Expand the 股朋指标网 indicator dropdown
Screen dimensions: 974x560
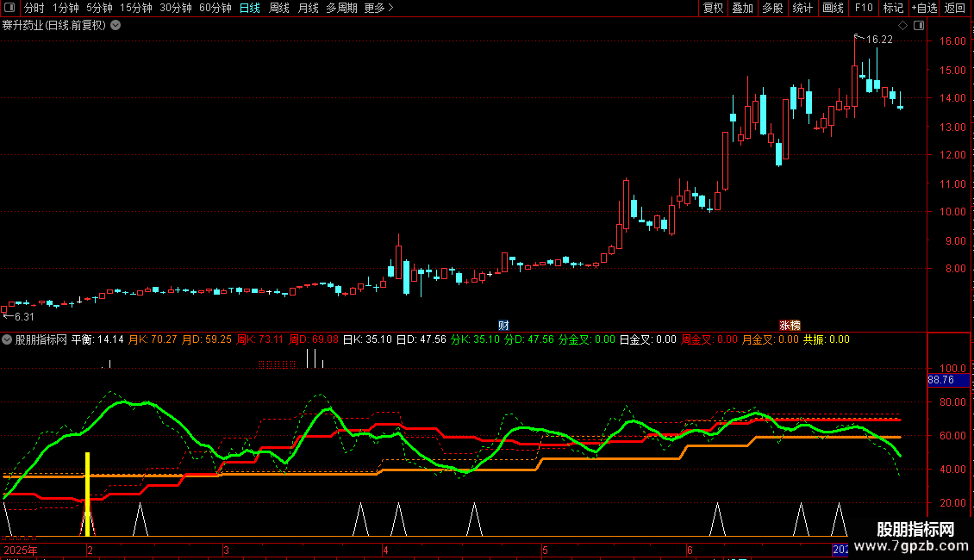coord(7,339)
